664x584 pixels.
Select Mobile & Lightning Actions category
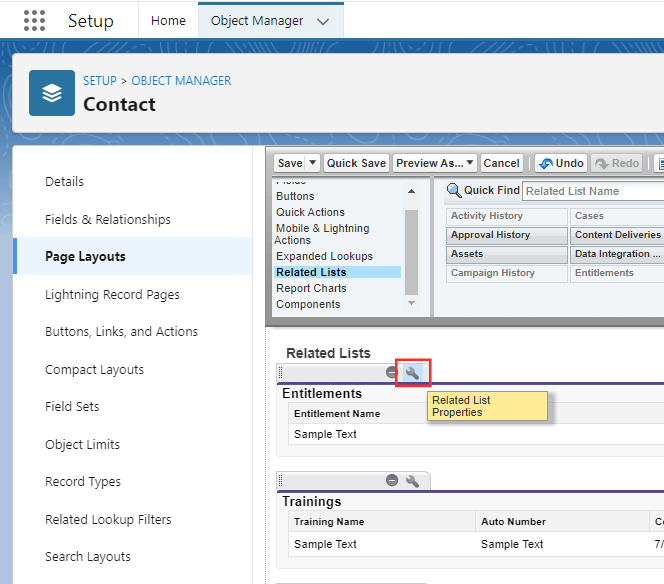(x=322, y=234)
